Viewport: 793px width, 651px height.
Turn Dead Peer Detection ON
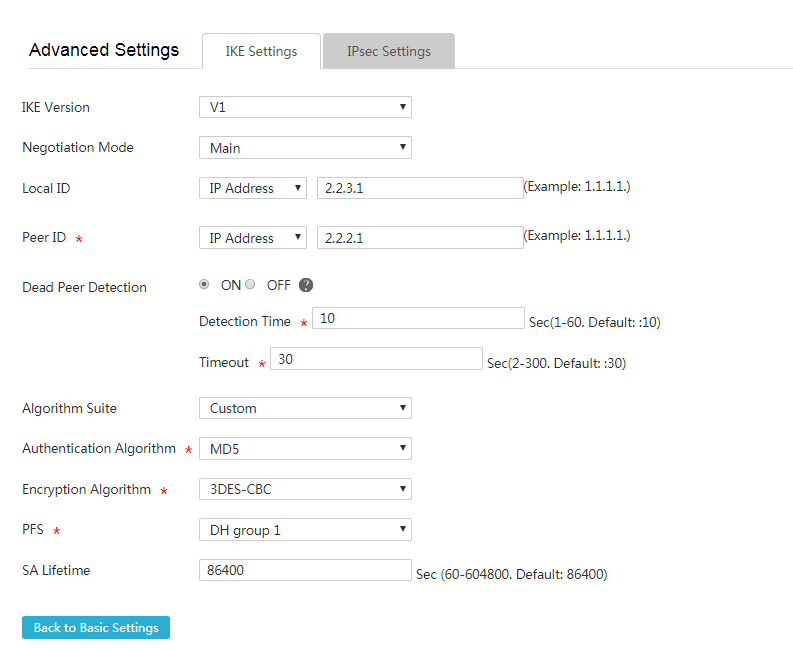tap(204, 284)
